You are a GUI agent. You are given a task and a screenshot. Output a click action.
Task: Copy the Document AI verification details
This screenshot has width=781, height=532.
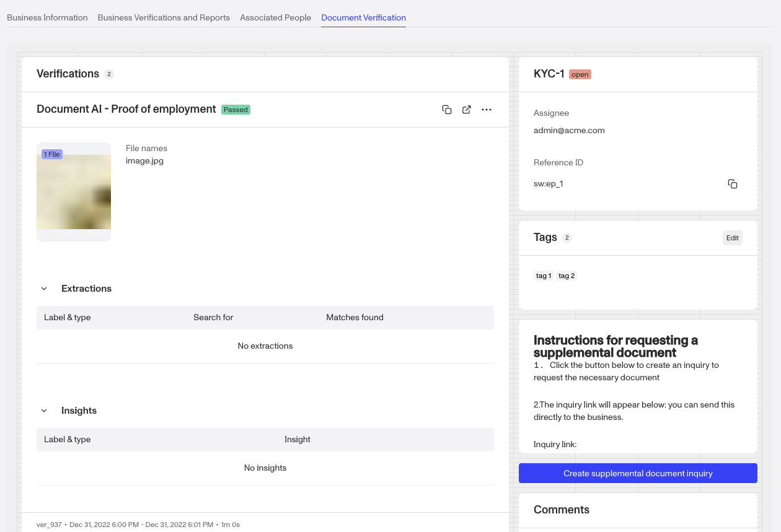(x=447, y=110)
